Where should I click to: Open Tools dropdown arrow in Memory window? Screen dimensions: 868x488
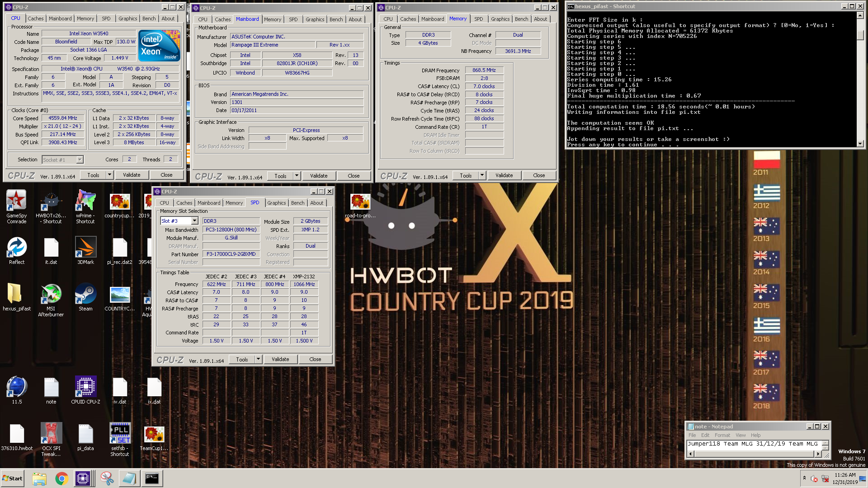(x=482, y=175)
